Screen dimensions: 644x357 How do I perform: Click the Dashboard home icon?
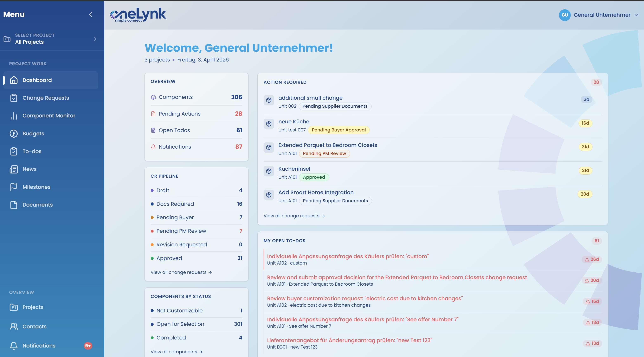14,80
